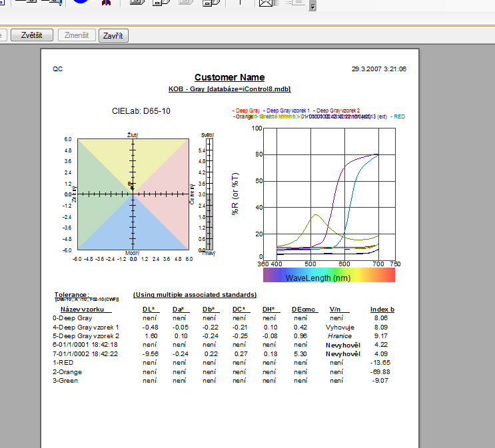Click the %R (or %T) axis label

pos(235,194)
